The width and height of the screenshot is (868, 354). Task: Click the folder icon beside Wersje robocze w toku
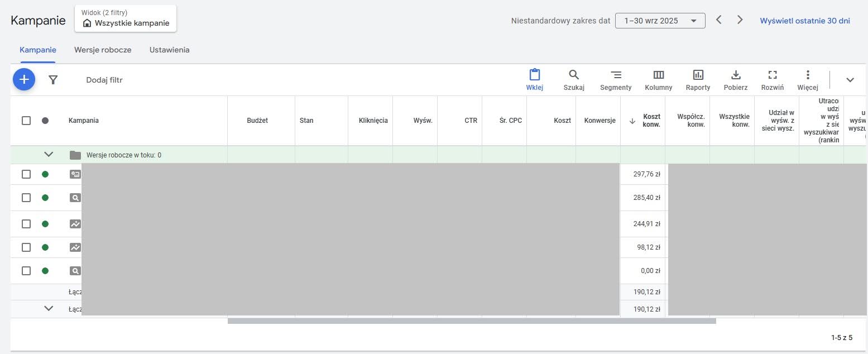75,155
